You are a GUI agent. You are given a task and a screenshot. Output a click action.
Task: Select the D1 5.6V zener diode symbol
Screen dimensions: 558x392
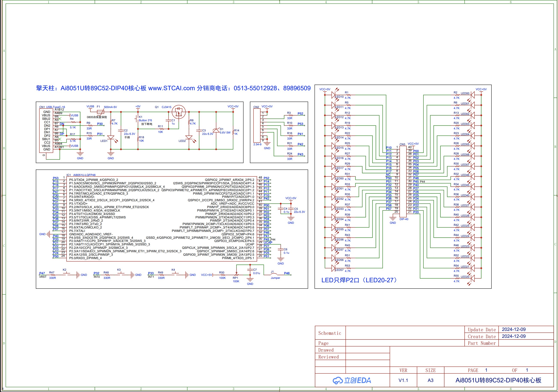click(x=216, y=130)
